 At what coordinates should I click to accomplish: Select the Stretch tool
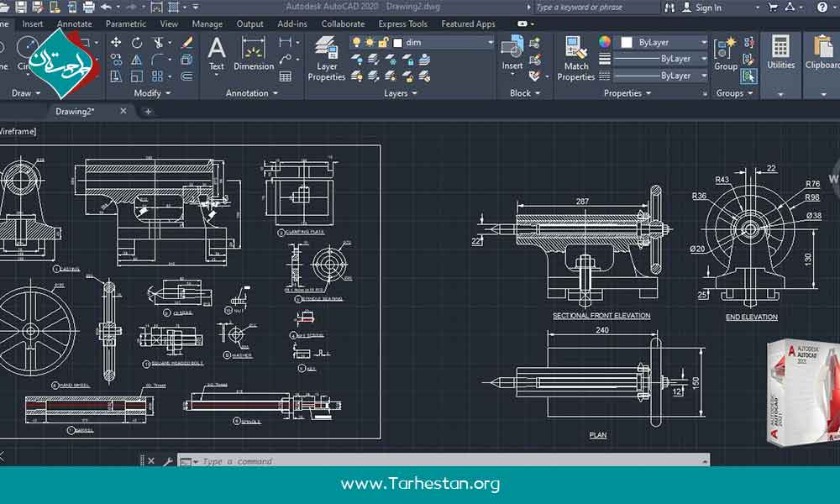[x=116, y=76]
